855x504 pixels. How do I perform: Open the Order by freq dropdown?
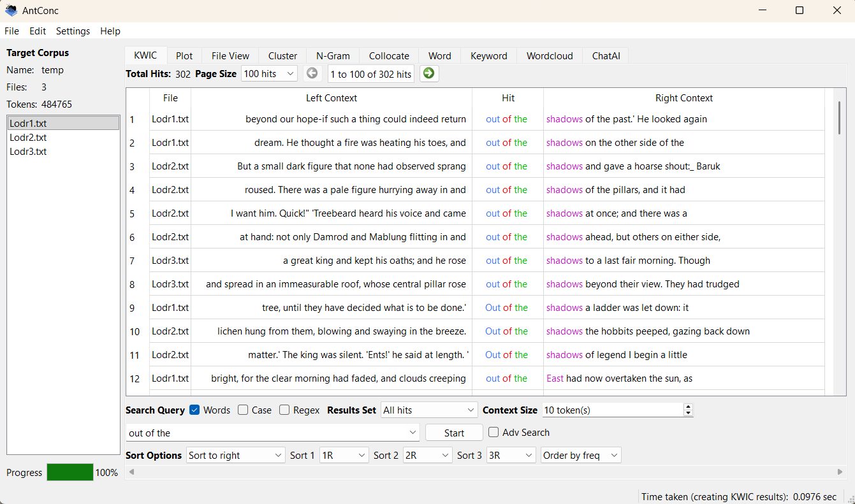[x=580, y=456]
